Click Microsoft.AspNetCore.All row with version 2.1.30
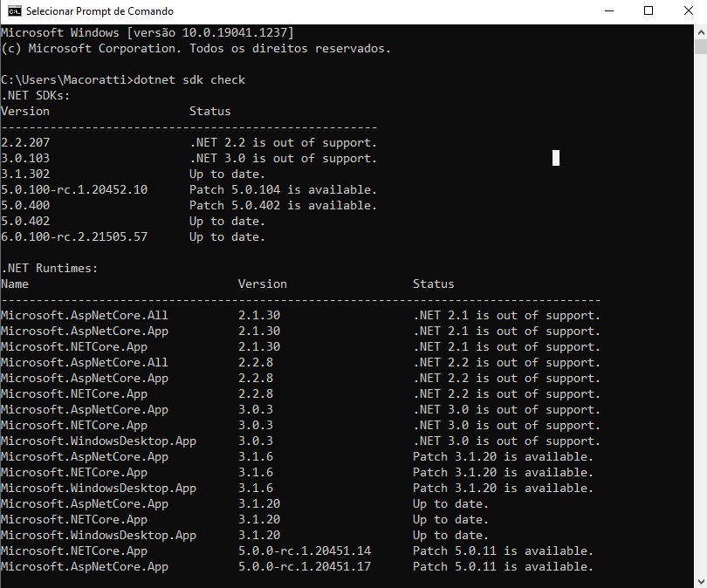The height and width of the screenshot is (588, 707). [x=301, y=316]
